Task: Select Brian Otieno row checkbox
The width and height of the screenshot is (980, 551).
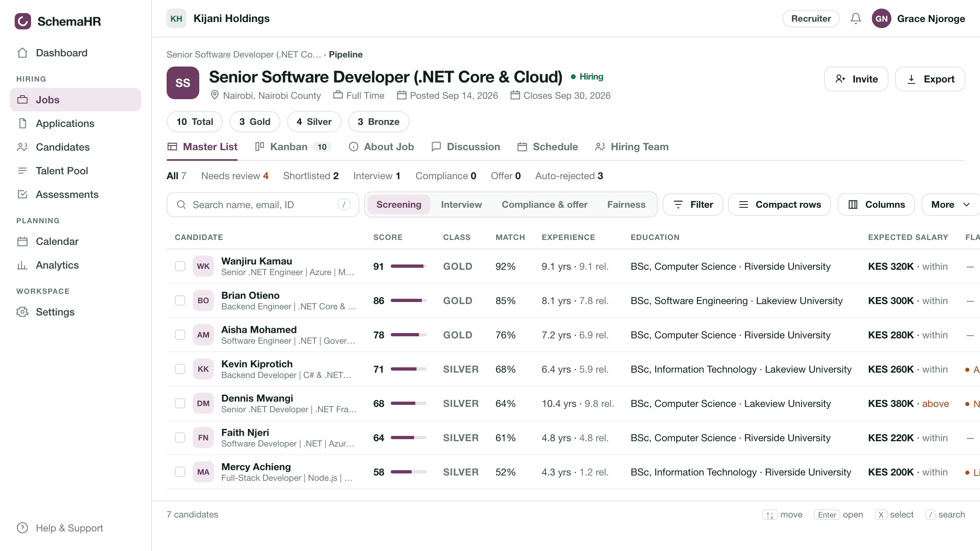Action: click(180, 300)
